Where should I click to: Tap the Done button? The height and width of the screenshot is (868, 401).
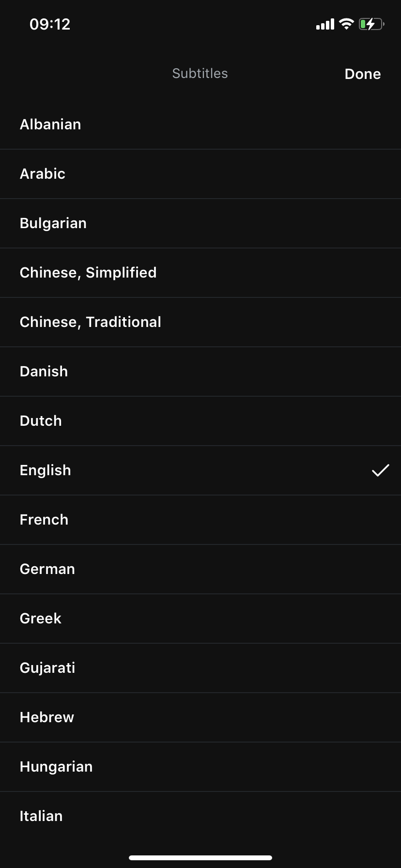(362, 74)
